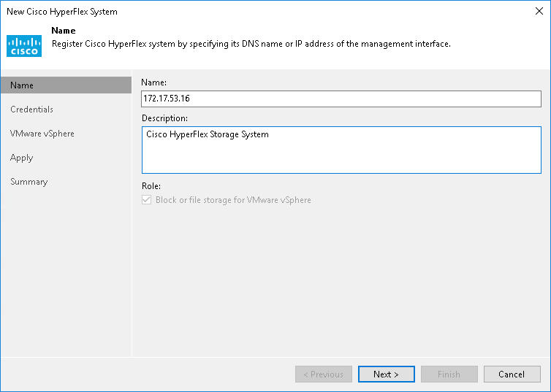
Task: Click the Previous button
Action: click(323, 374)
